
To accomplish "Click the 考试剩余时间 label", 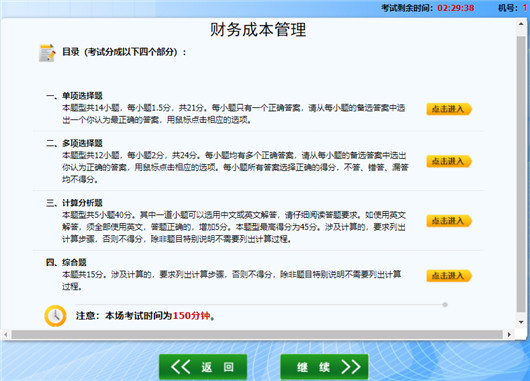I will (x=407, y=8).
